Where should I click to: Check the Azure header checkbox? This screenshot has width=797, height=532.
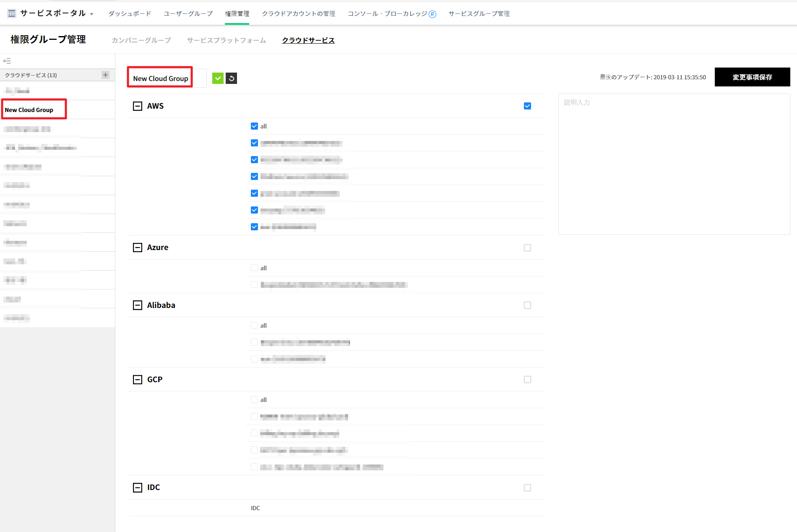click(527, 248)
